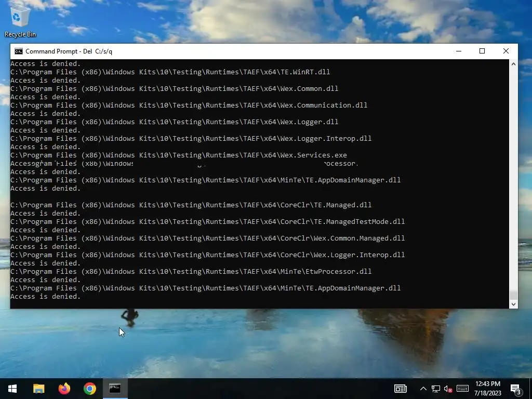This screenshot has height=399, width=532.
Task: Open the clock showing 12:43 PM
Action: 487,389
